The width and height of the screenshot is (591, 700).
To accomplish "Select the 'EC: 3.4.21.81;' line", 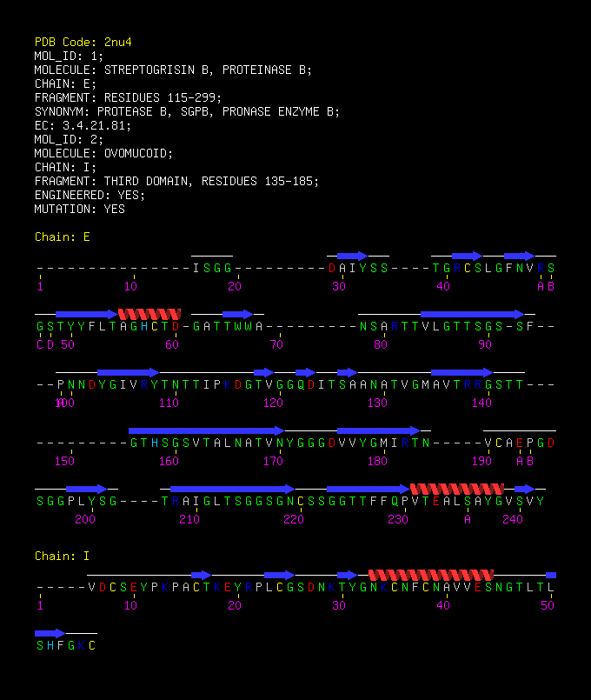I will point(83,126).
